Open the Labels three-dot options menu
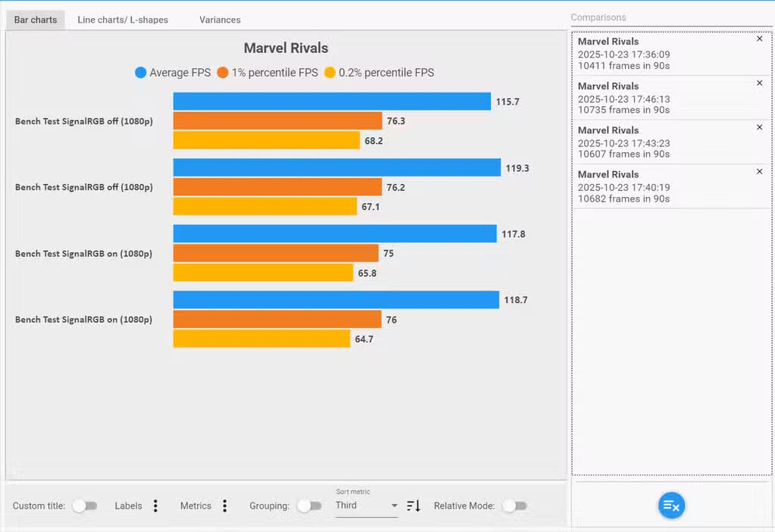 (155, 505)
